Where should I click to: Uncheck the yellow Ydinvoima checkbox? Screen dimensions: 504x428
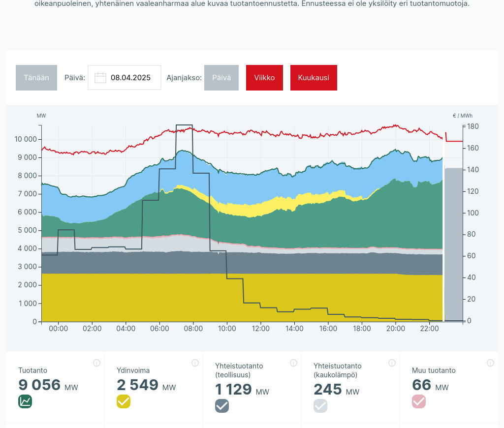pyautogui.click(x=124, y=401)
